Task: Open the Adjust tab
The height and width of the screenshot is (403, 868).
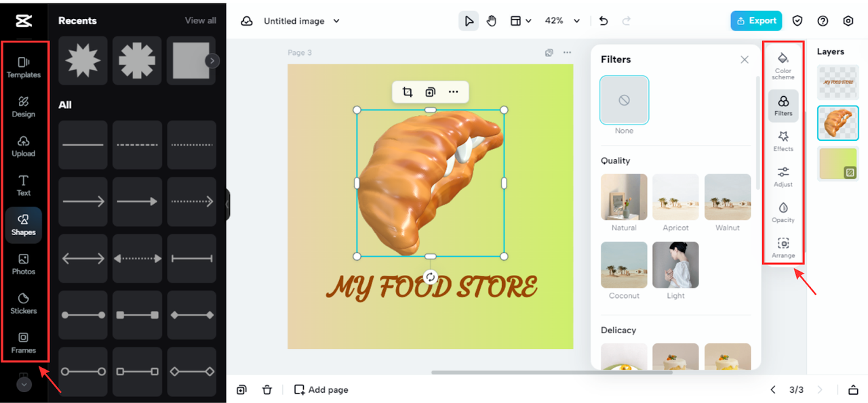Action: tap(783, 177)
